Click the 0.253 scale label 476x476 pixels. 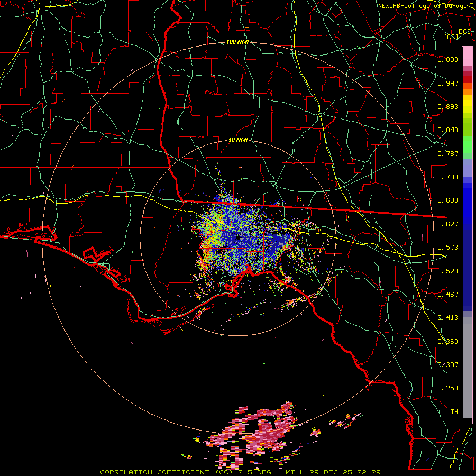pyautogui.click(x=448, y=388)
